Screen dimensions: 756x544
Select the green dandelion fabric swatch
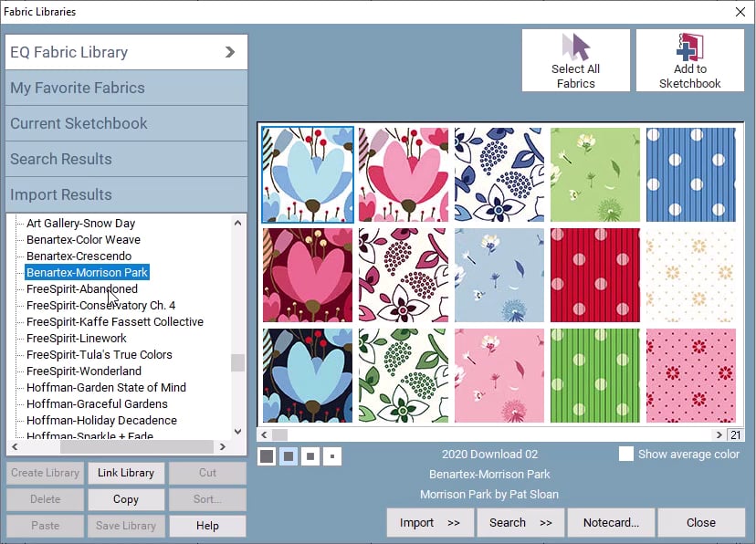pos(595,174)
